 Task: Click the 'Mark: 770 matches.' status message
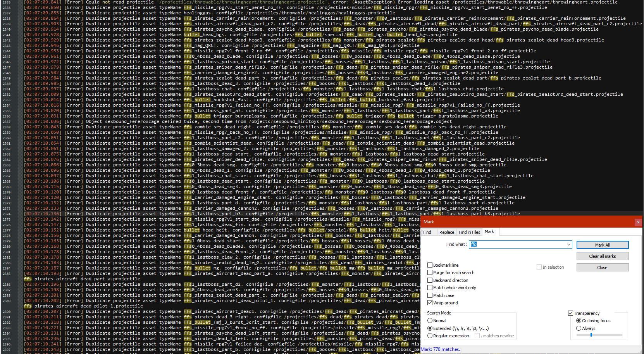(440, 349)
